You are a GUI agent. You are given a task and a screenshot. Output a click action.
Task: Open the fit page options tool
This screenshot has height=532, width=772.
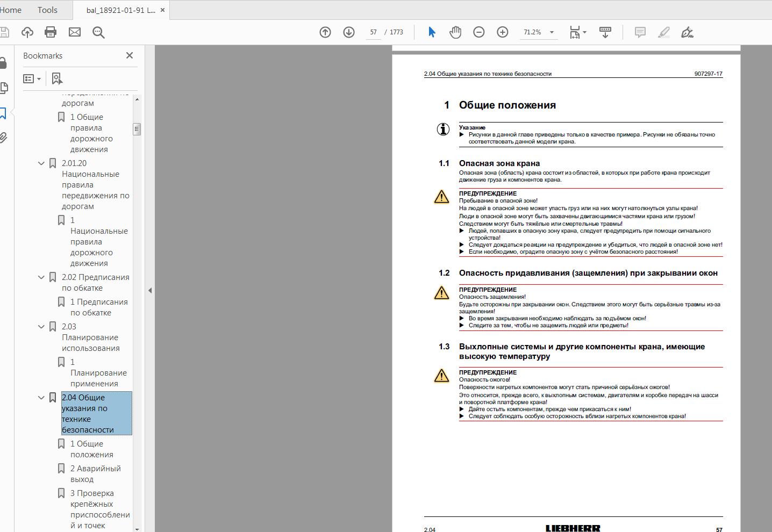click(578, 32)
